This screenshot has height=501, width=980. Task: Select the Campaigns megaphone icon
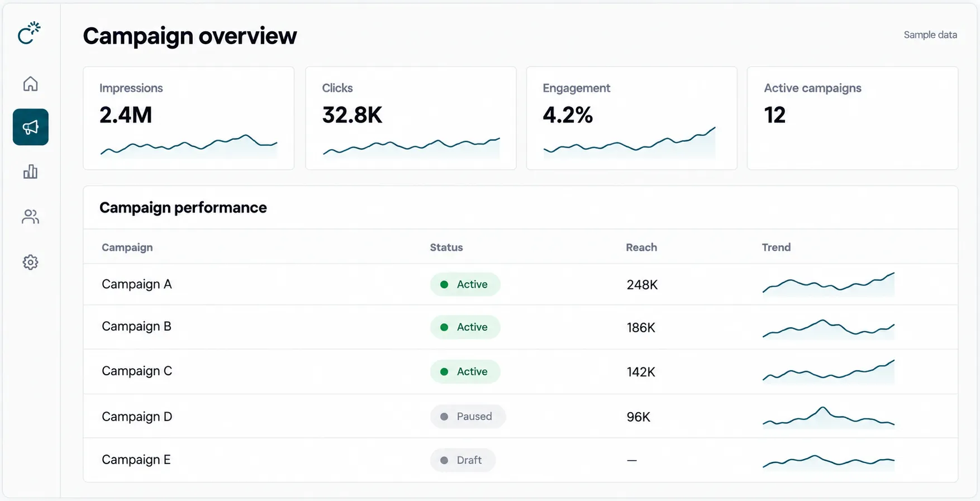[31, 127]
